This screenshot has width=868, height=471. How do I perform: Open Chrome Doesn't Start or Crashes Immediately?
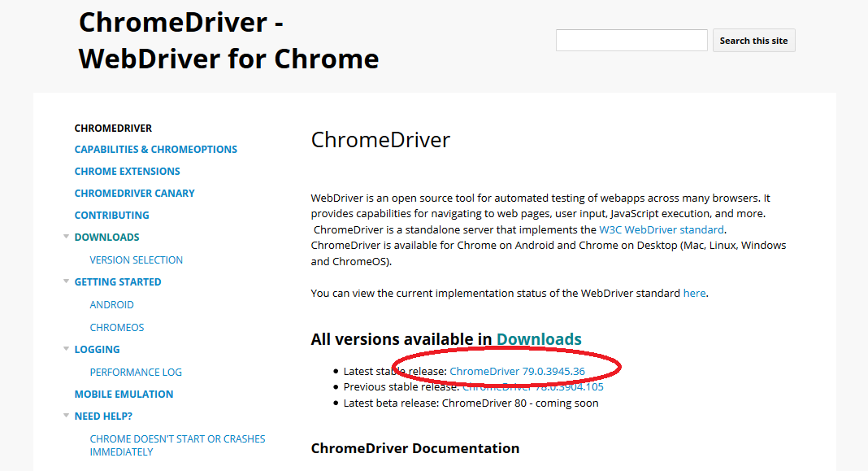[177, 446]
